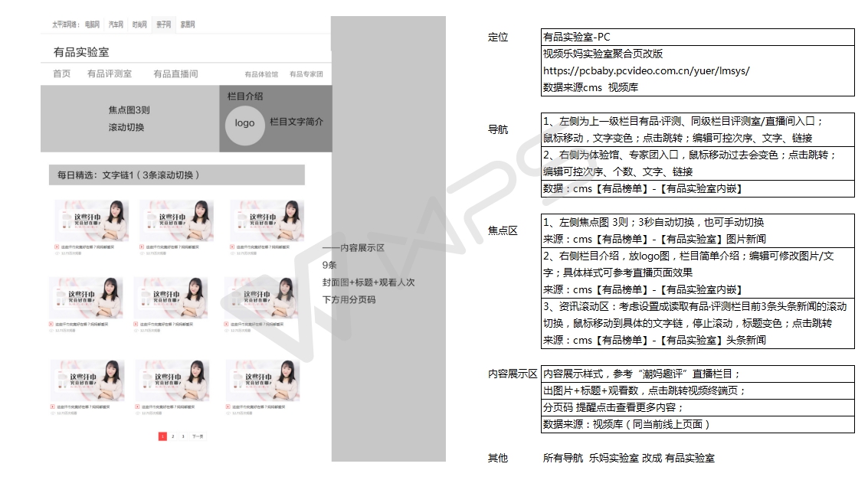Viewport: 868px width, 480px height.
Task: Select 时尚网 in the top network bar
Action: tap(139, 25)
